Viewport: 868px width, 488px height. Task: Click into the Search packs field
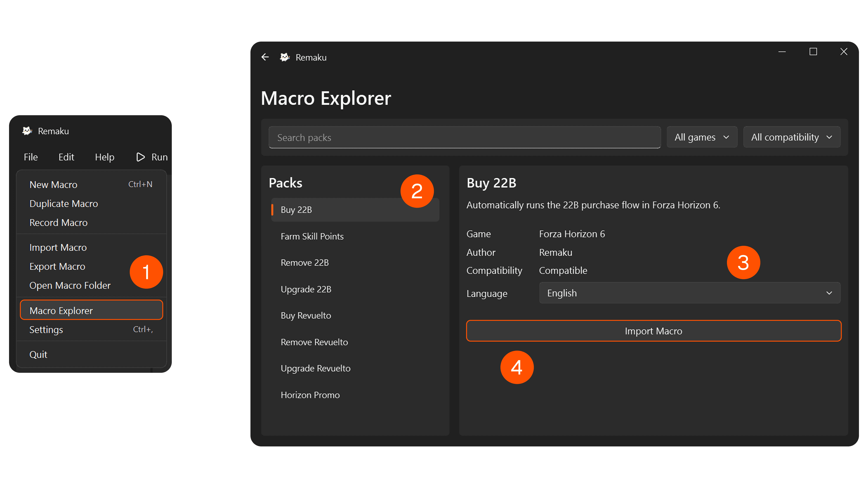(464, 137)
